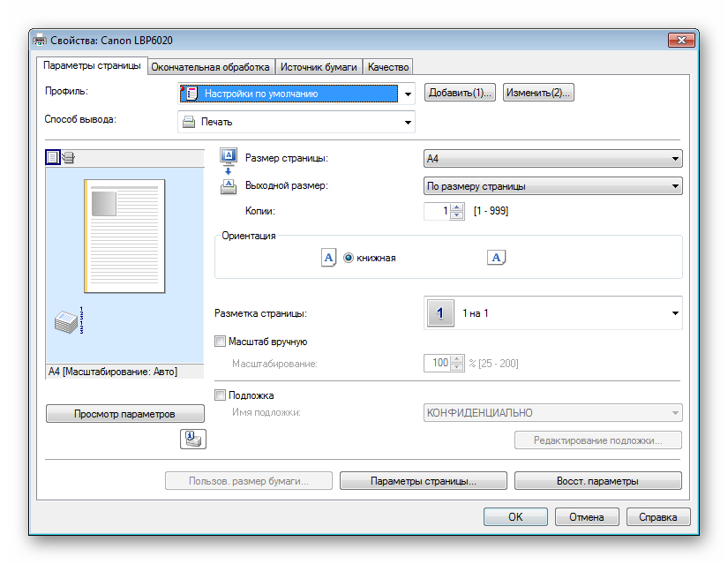Click the output size printer icon
This screenshot has height=564, width=728.
pyautogui.click(x=228, y=186)
